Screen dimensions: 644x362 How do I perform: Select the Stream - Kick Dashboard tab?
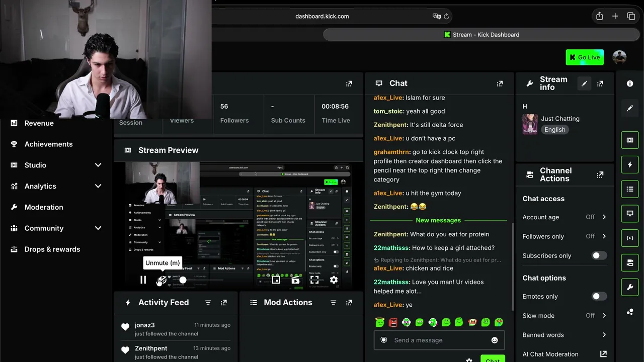pos(481,35)
